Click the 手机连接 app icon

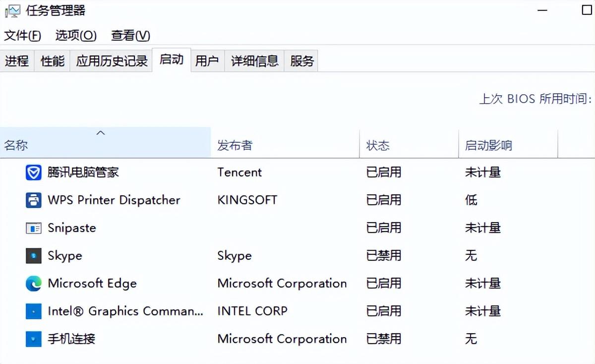33,339
